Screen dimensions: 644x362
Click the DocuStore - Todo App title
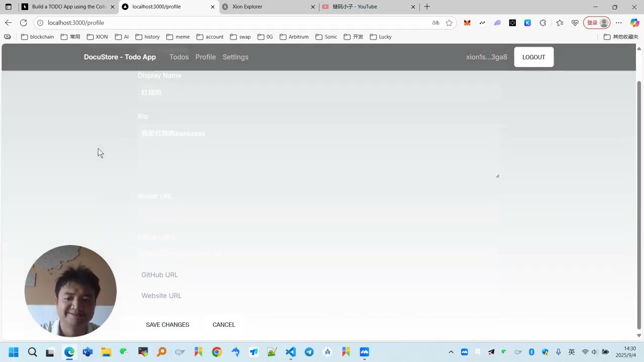coord(120,57)
